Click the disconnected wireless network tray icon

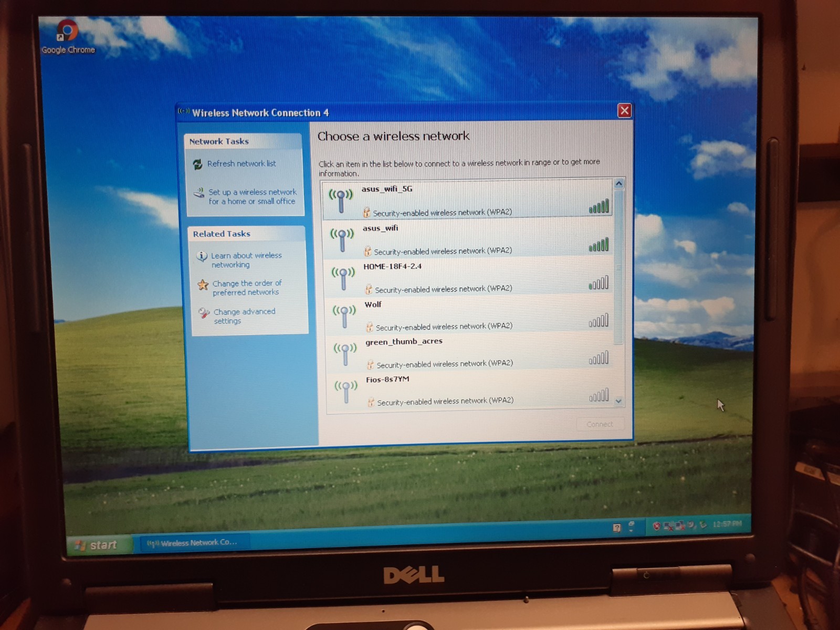coord(668,525)
